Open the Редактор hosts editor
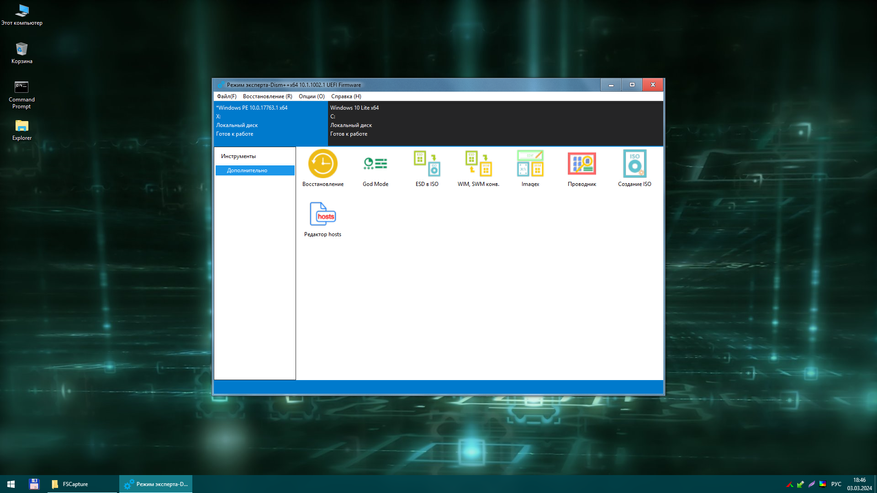 [323, 219]
